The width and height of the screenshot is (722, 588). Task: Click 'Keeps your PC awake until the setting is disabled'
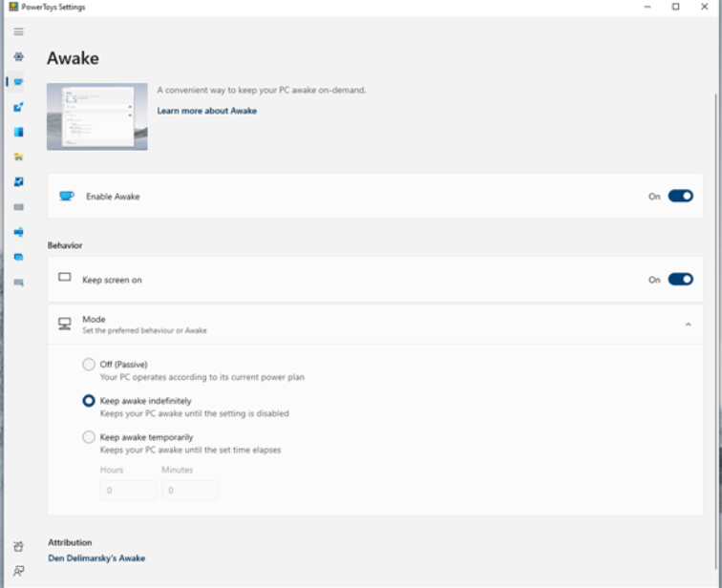point(194,413)
